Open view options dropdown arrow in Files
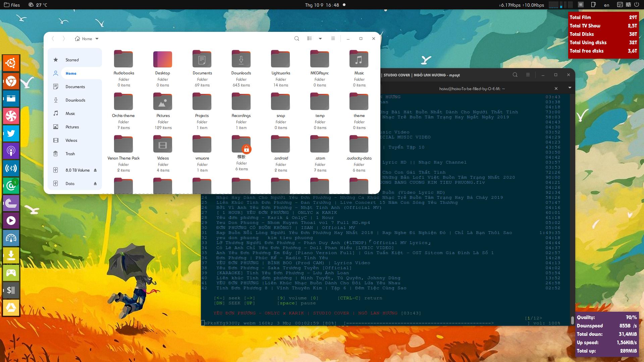 (320, 39)
